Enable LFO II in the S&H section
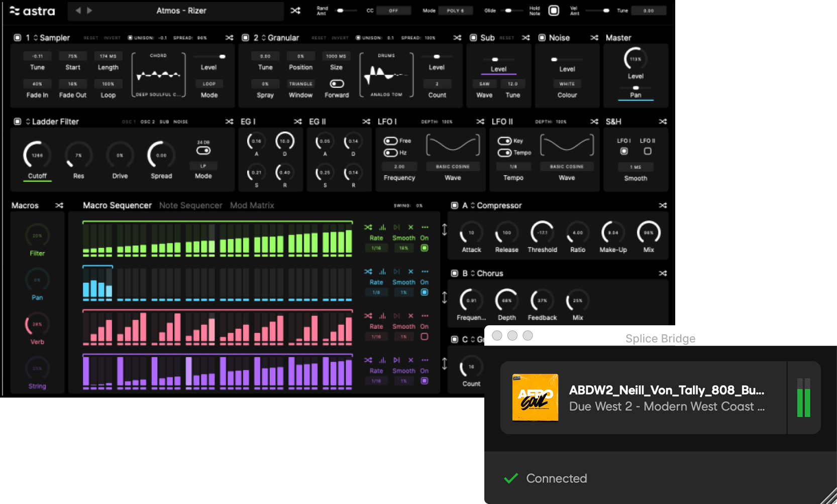The height and width of the screenshot is (504, 837). (648, 151)
